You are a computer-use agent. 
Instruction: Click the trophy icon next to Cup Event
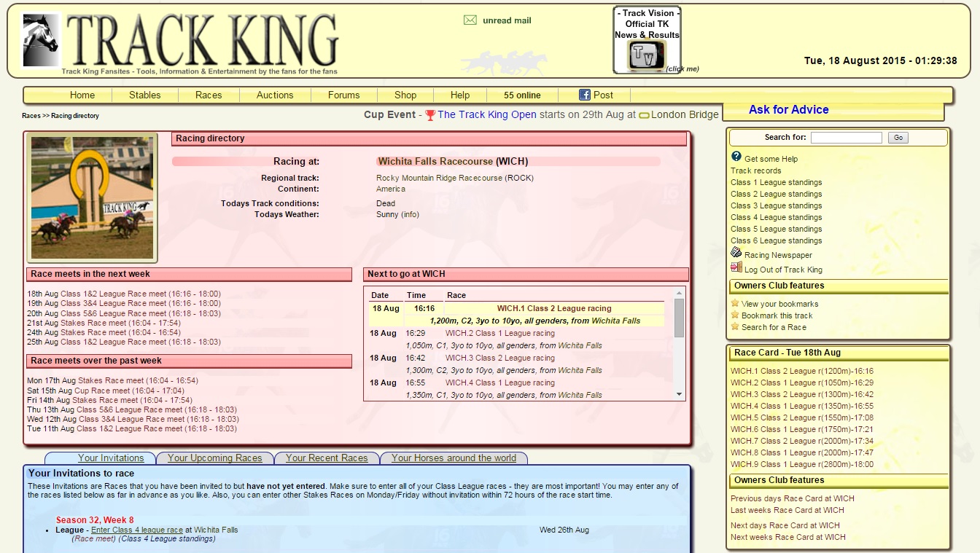pos(429,114)
